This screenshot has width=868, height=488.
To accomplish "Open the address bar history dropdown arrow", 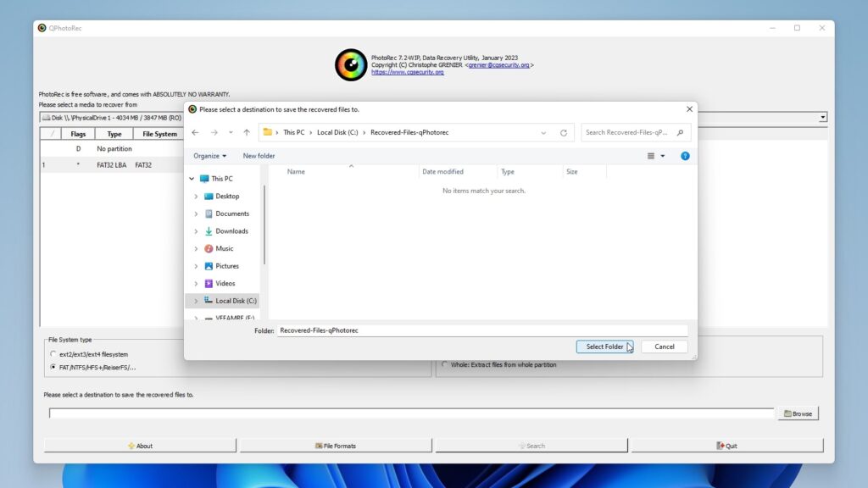I will (543, 133).
